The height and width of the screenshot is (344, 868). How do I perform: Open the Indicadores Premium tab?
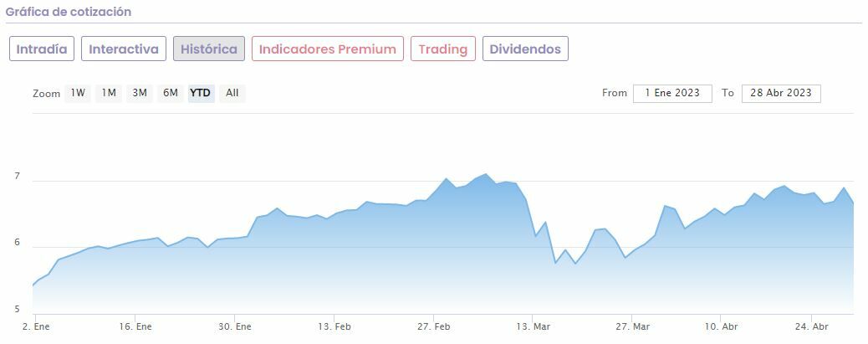[327, 49]
